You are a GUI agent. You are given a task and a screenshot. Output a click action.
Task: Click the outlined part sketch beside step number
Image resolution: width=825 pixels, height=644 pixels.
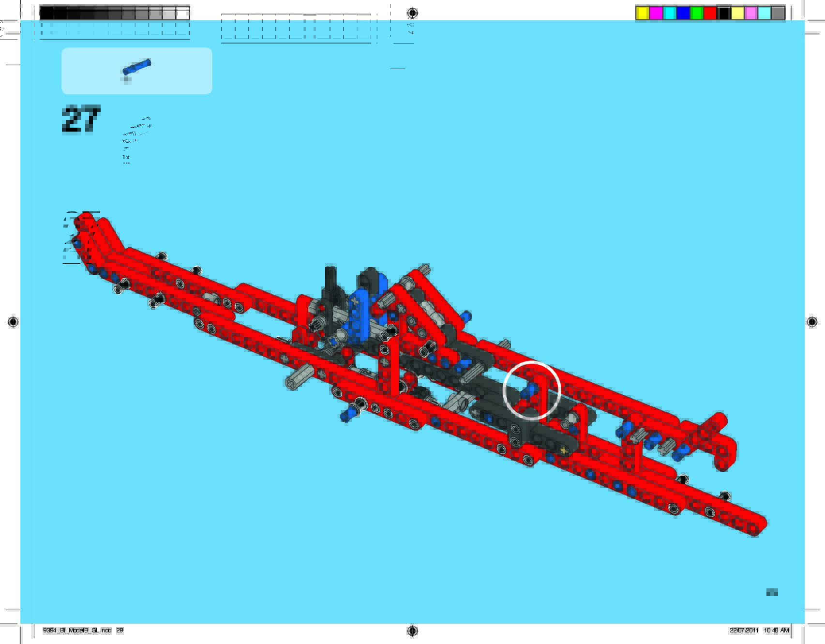point(137,131)
